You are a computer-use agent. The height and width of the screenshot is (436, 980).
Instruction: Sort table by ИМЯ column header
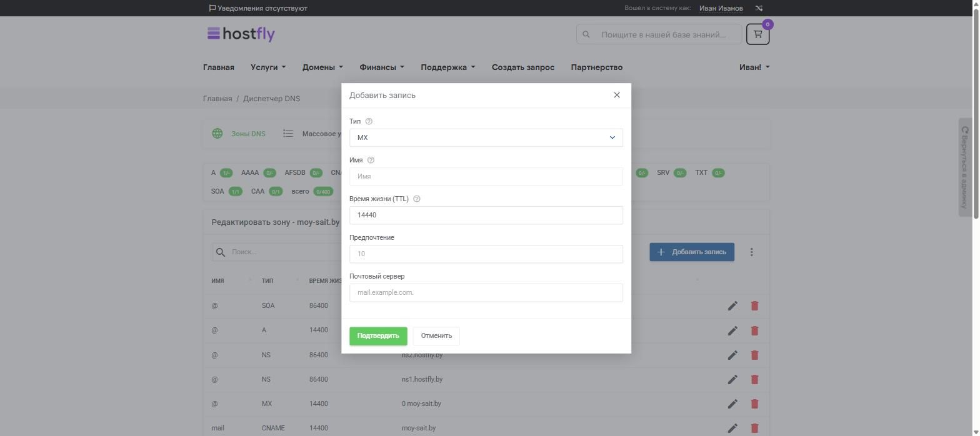pyautogui.click(x=217, y=281)
